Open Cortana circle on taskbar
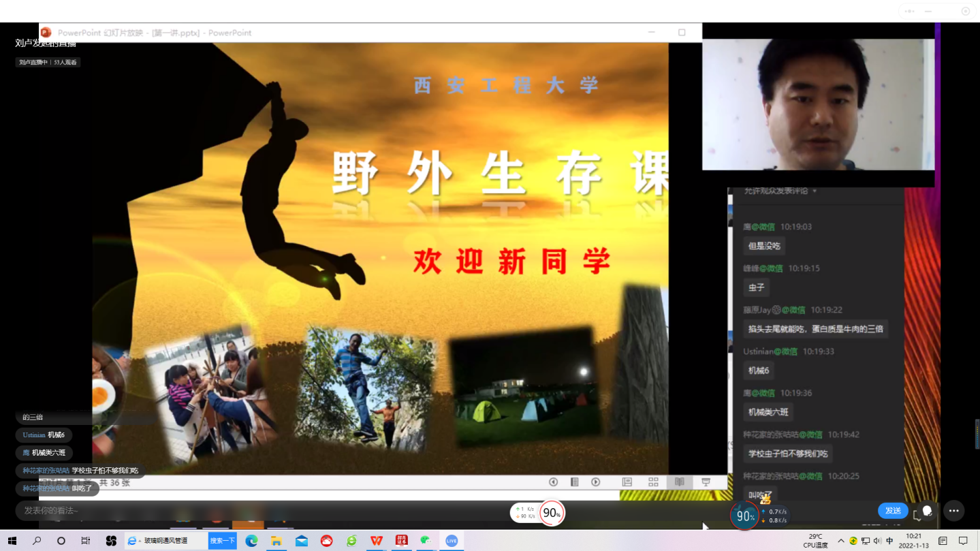Screen dimensions: 980x551 (61, 541)
